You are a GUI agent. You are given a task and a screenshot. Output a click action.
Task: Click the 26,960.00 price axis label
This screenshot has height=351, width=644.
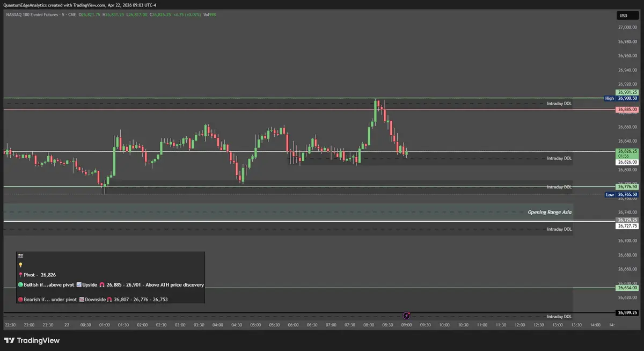point(627,56)
